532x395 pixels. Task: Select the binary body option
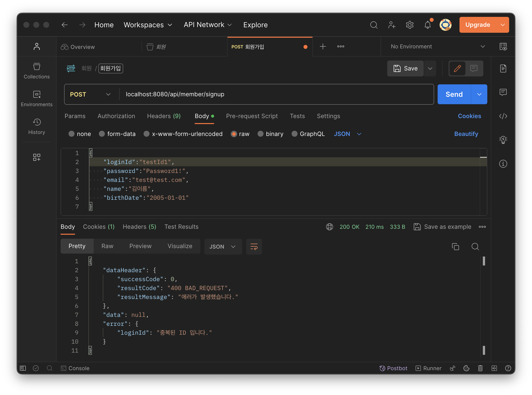260,134
